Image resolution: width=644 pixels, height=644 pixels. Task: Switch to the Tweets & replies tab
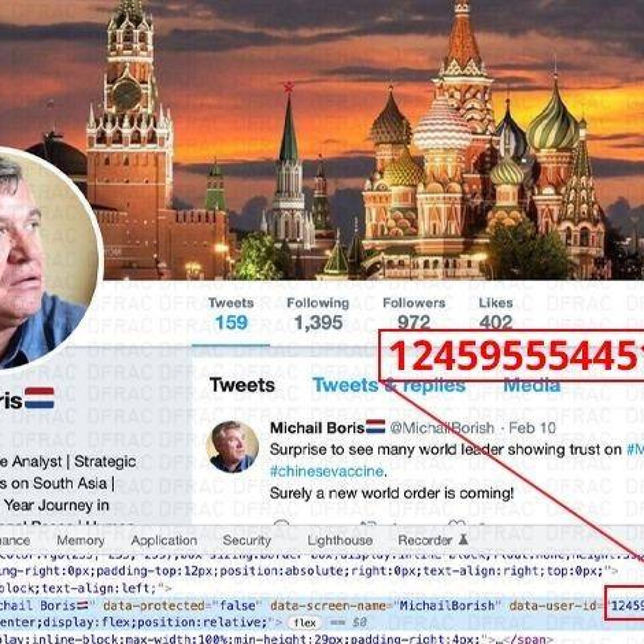pyautogui.click(x=389, y=385)
